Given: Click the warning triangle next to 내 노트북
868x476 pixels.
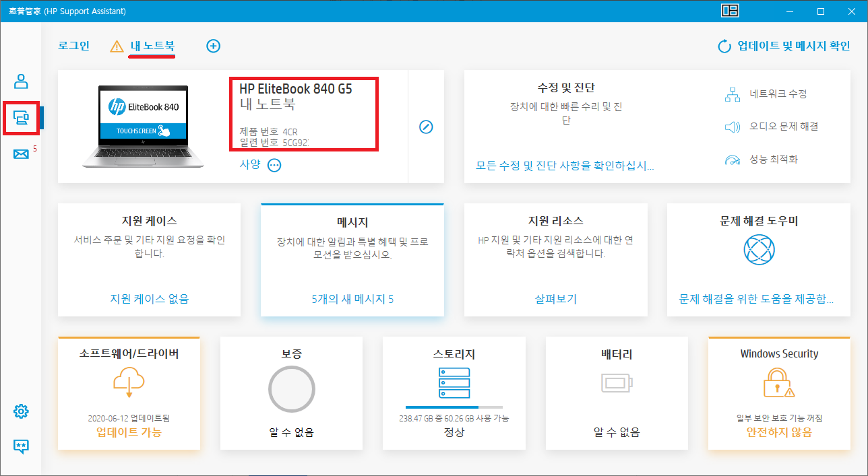Looking at the screenshot, I should pos(117,46).
